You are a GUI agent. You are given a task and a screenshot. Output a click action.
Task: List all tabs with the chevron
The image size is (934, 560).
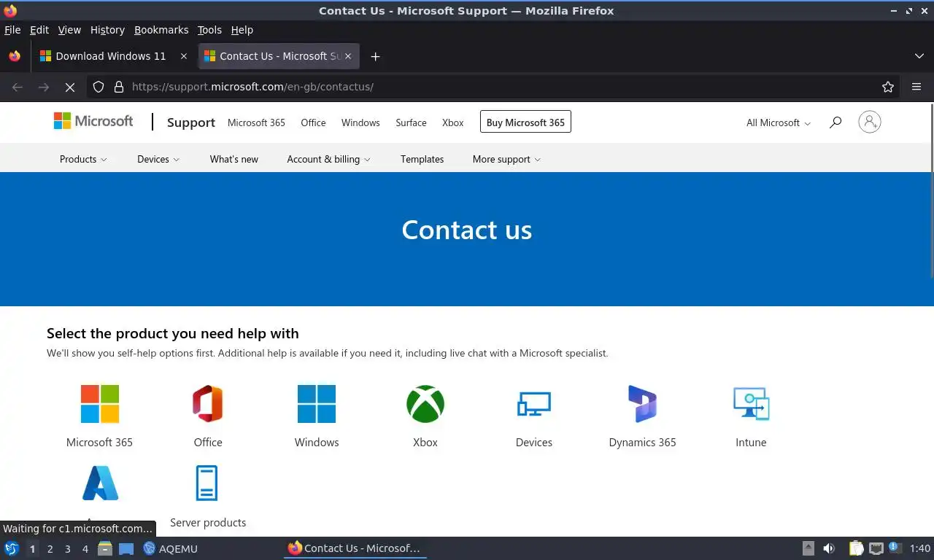pyautogui.click(x=919, y=56)
